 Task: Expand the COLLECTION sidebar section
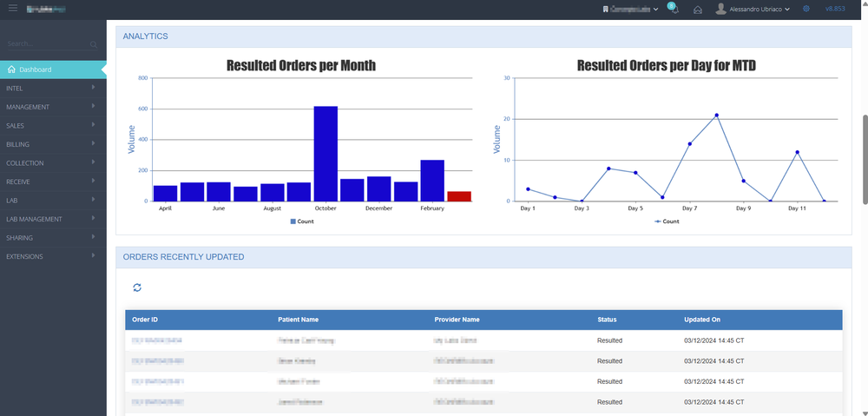tap(53, 163)
